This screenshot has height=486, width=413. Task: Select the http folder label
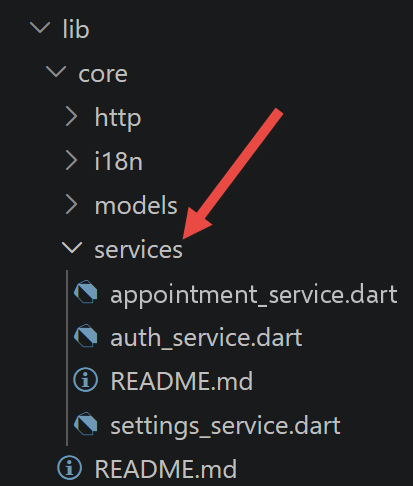click(x=118, y=118)
